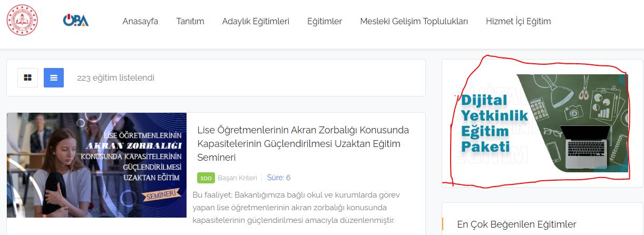Click the Ministry of Education emblem logo
644x235 pixels.
[x=22, y=20]
